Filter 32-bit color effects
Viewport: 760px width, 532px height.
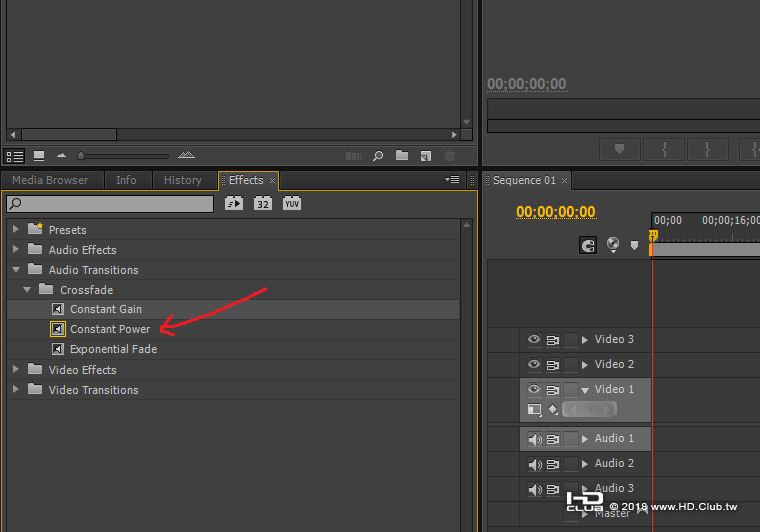click(263, 203)
